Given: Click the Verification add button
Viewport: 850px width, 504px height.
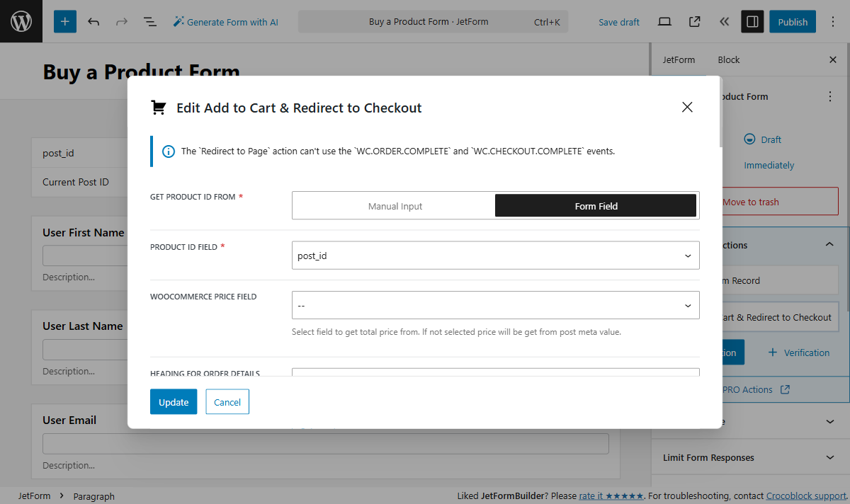Looking at the screenshot, I should pyautogui.click(x=798, y=353).
